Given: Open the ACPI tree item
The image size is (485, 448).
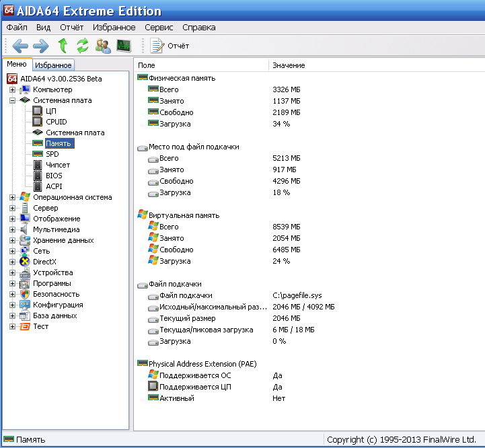Looking at the screenshot, I should point(54,186).
